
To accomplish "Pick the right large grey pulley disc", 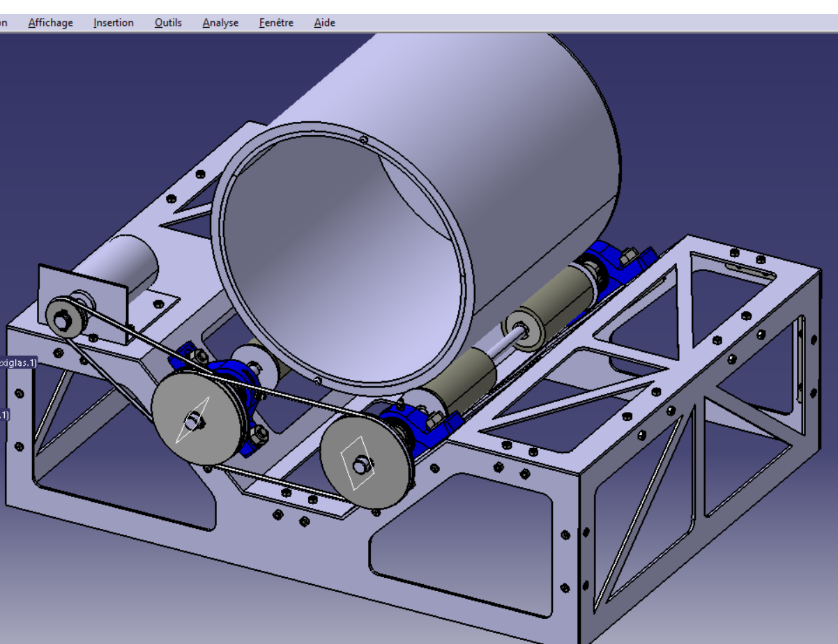I will 365,461.
